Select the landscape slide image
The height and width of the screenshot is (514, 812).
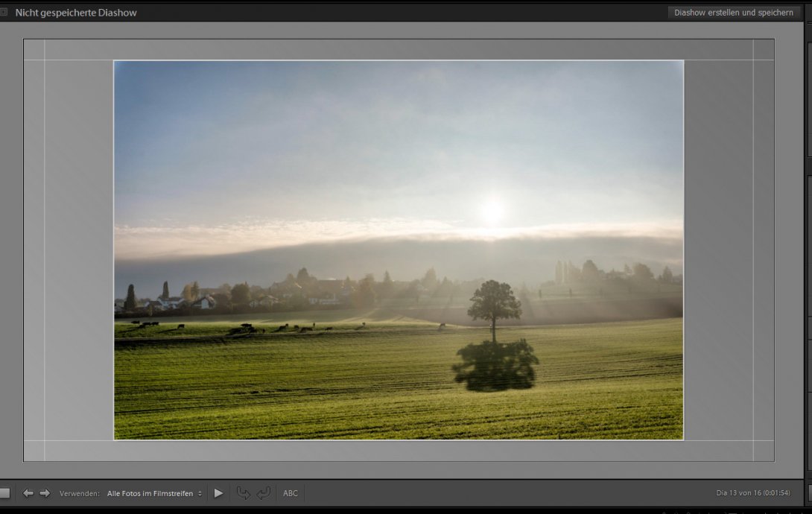point(399,250)
